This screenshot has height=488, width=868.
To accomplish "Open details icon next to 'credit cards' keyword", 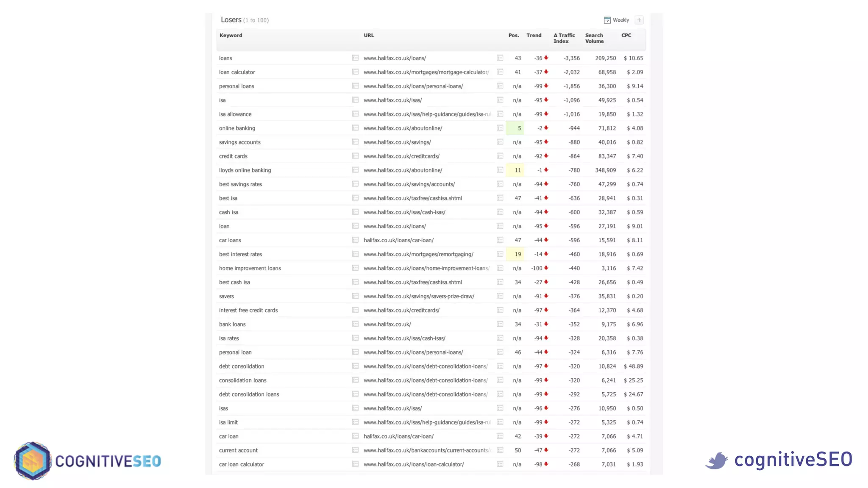I will coord(355,155).
